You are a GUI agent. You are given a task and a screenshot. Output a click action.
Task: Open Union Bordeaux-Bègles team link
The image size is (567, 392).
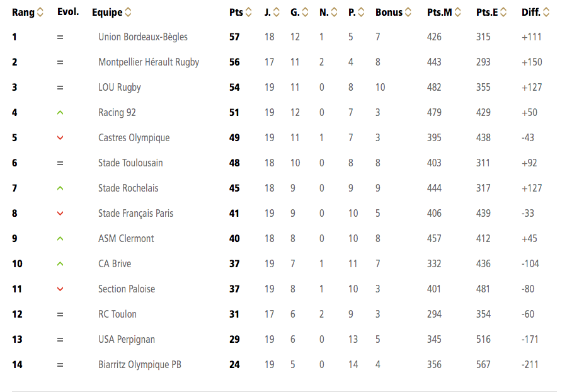tap(143, 37)
